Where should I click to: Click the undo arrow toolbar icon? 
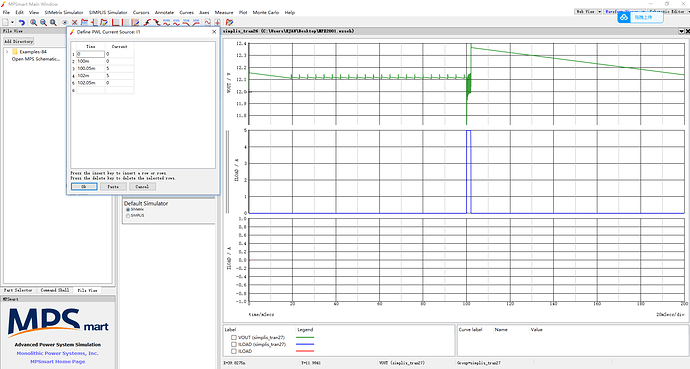[22, 22]
